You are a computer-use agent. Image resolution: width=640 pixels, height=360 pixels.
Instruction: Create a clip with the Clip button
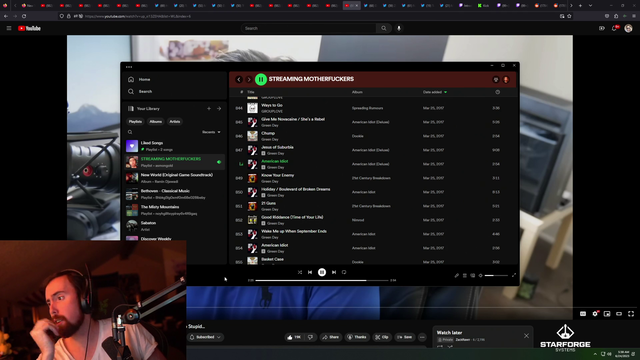pos(382,337)
